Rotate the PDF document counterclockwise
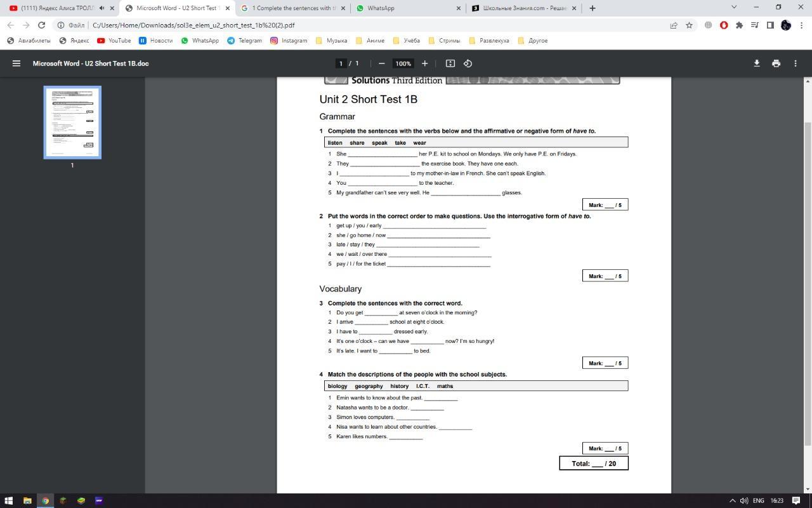812x508 pixels. click(x=468, y=63)
